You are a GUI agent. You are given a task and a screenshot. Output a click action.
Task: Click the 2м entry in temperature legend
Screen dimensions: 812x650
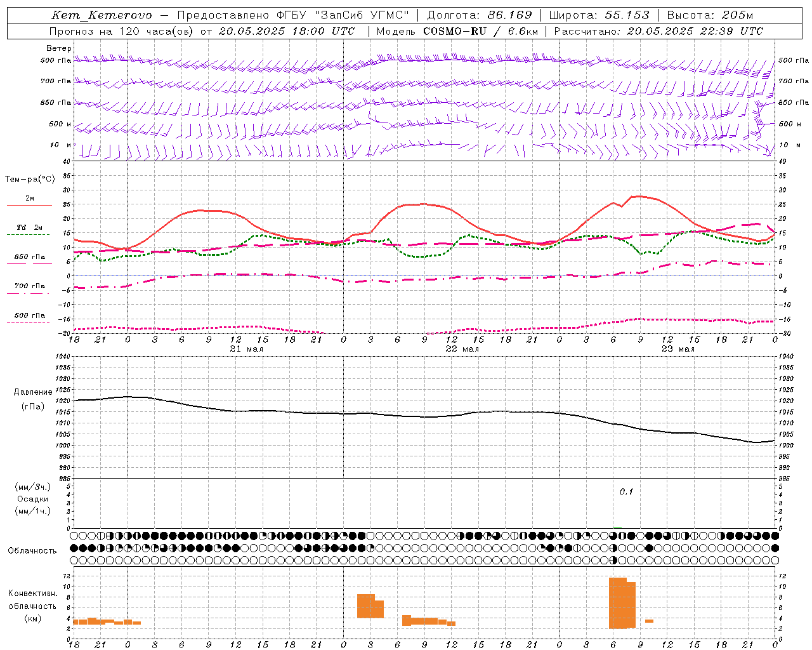coord(30,199)
